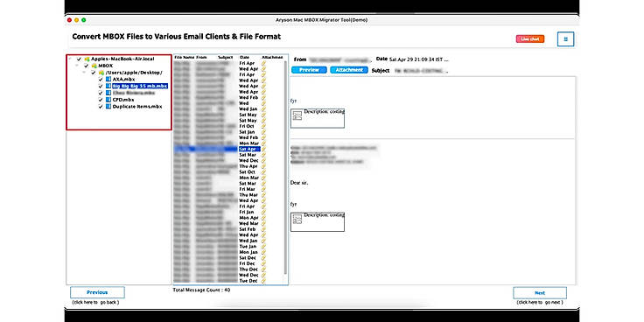Open the Live chat button
Viewport: 644px width, 322px height.
pyautogui.click(x=530, y=39)
